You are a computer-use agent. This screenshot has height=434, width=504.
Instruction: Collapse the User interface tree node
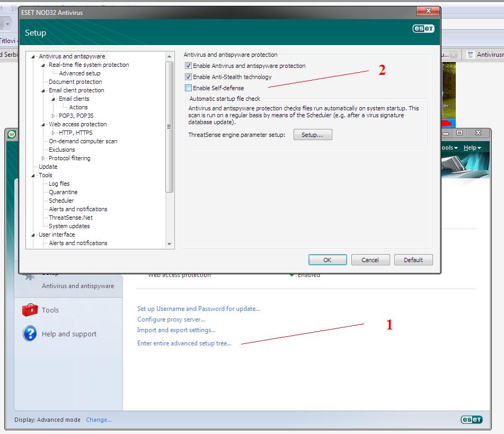pyautogui.click(x=33, y=235)
